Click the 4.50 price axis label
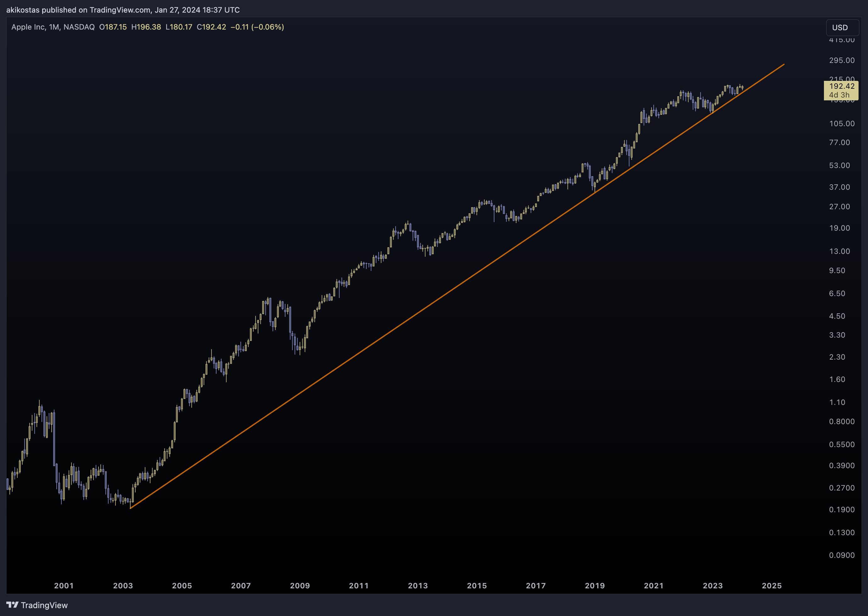868x616 pixels. [837, 316]
